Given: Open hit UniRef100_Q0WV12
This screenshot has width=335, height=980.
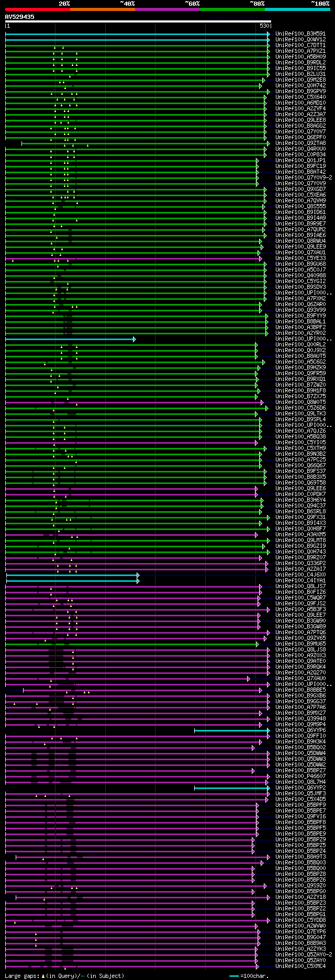Looking at the screenshot, I should coord(300,40).
